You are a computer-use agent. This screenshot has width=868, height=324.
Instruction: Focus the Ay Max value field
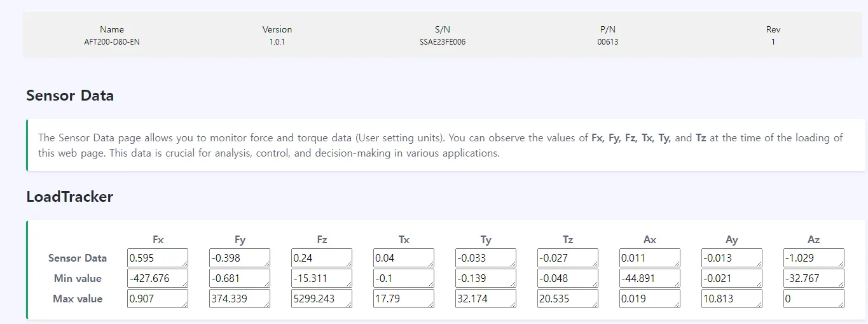[731, 299]
